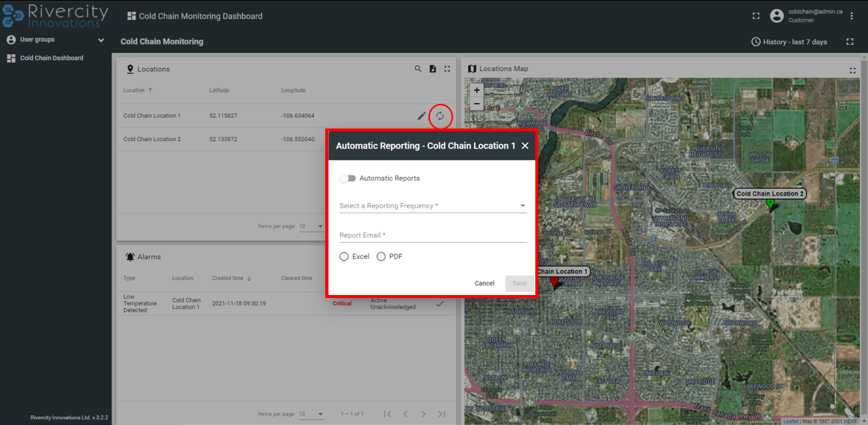
Task: Select the PDF report format
Action: (381, 257)
